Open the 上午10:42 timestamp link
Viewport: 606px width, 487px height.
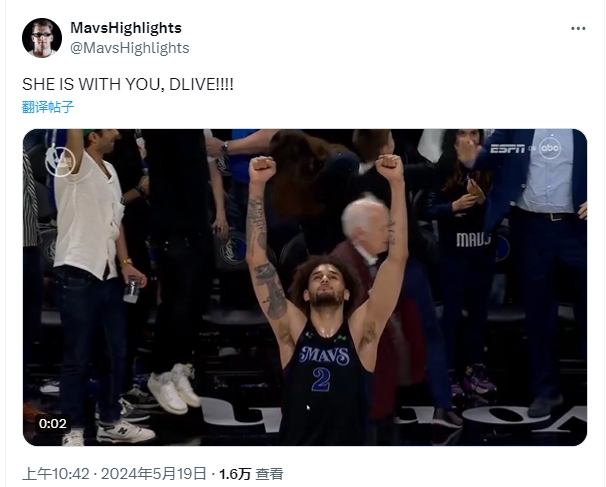pyautogui.click(x=56, y=473)
